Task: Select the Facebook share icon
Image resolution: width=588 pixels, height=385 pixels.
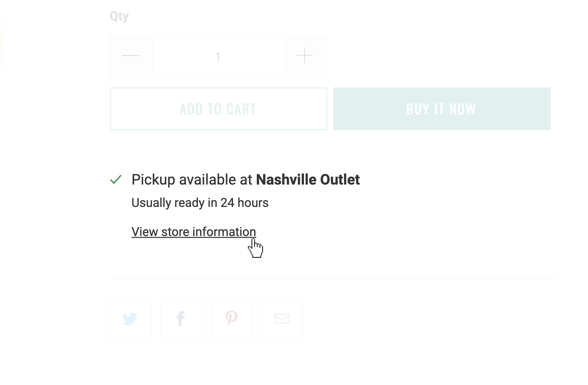Action: coord(181,318)
